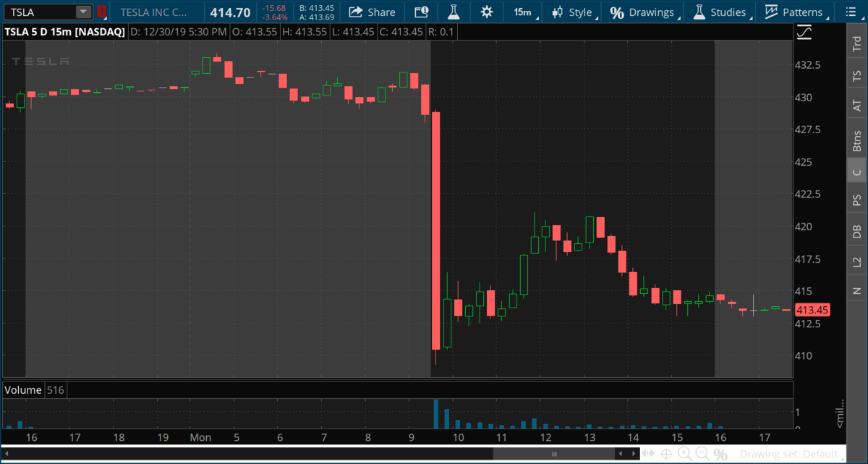Click the crosshair pan icon
The width and height of the screenshot is (868, 464).
point(666,455)
